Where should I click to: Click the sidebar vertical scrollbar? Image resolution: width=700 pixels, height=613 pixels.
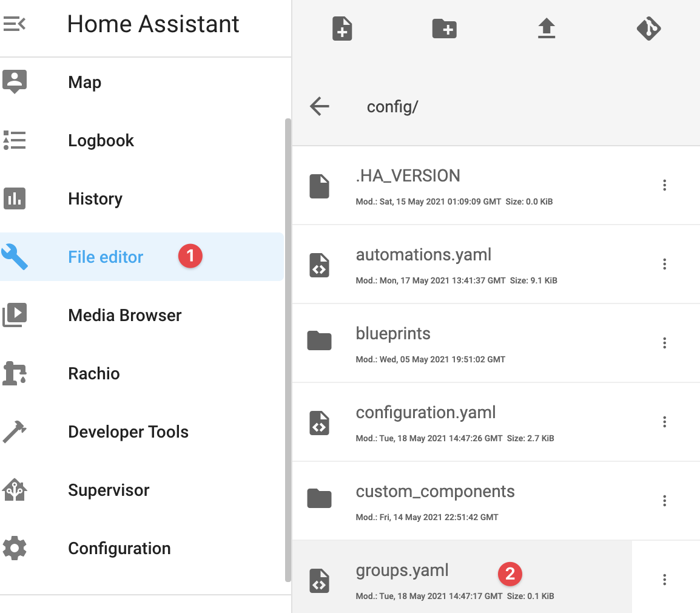(x=288, y=350)
